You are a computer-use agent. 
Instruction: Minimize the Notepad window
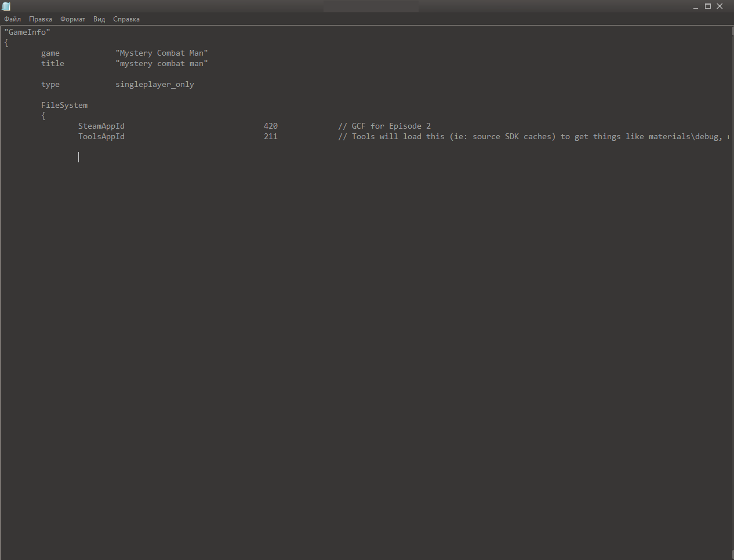pyautogui.click(x=695, y=6)
